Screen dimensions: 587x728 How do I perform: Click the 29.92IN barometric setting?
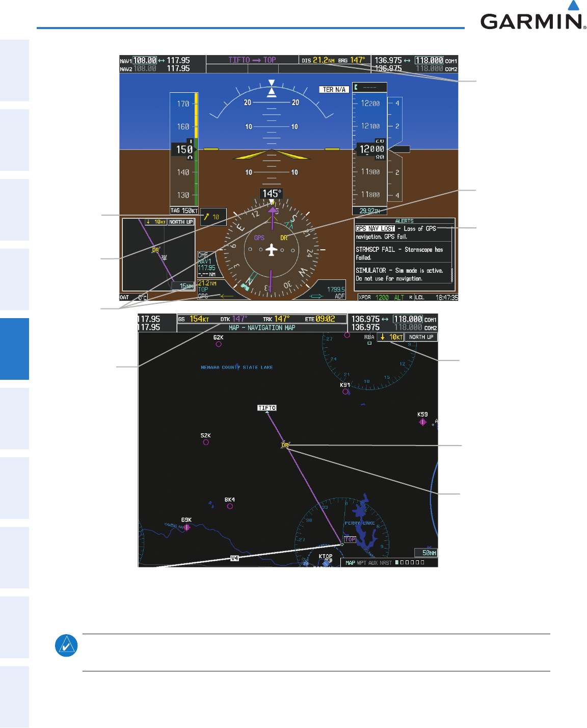click(370, 211)
